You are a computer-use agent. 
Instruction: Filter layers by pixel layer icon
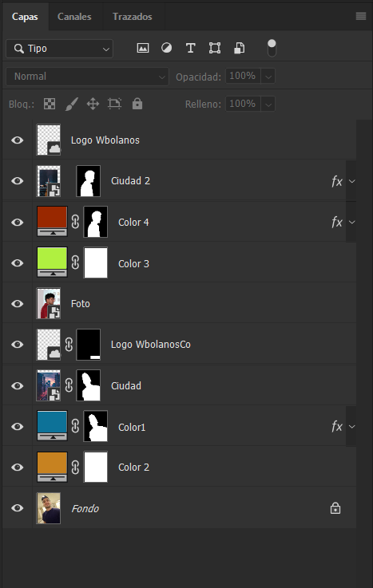143,48
